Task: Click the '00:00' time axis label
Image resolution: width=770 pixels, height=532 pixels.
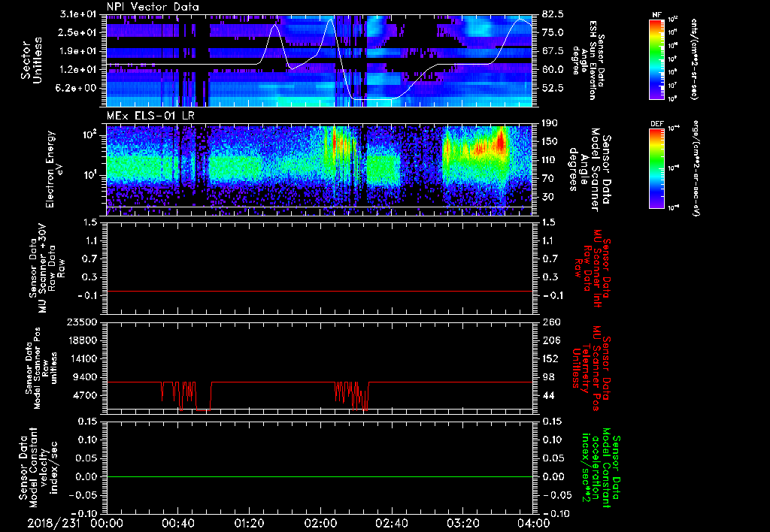Action: coord(107,523)
